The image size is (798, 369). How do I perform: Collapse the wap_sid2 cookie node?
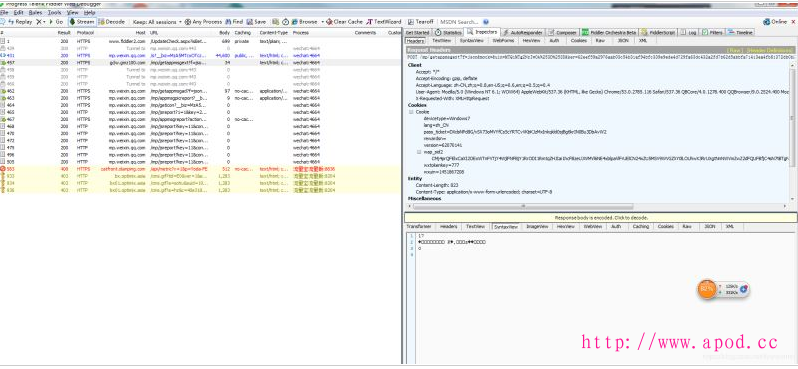click(x=419, y=152)
